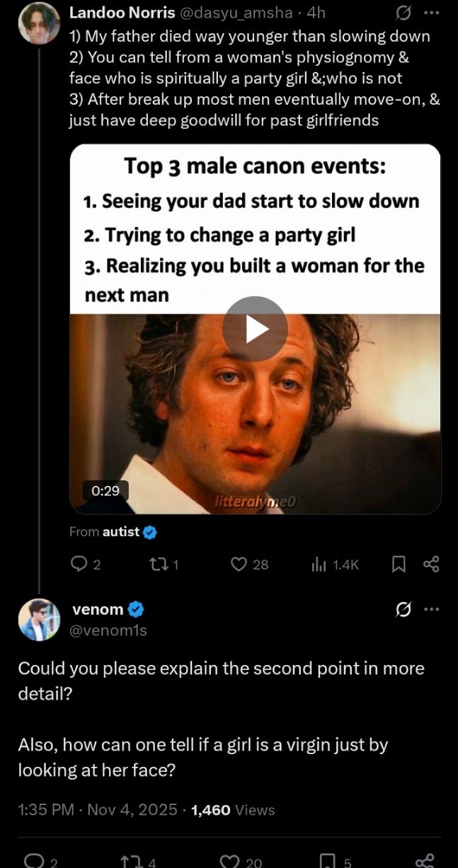Image resolution: width=458 pixels, height=868 pixels.
Task: Play the embedded video
Action: point(255,329)
